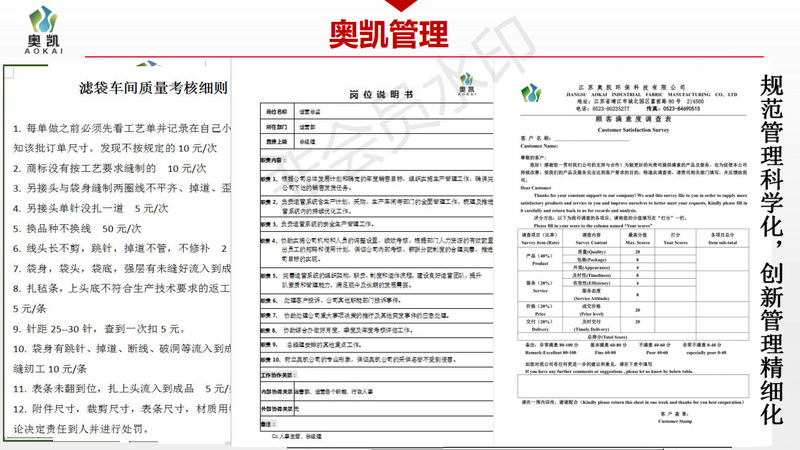The width and height of the screenshot is (800, 450).
Task: Click the 岗位名称 table cell
Action: [277, 112]
